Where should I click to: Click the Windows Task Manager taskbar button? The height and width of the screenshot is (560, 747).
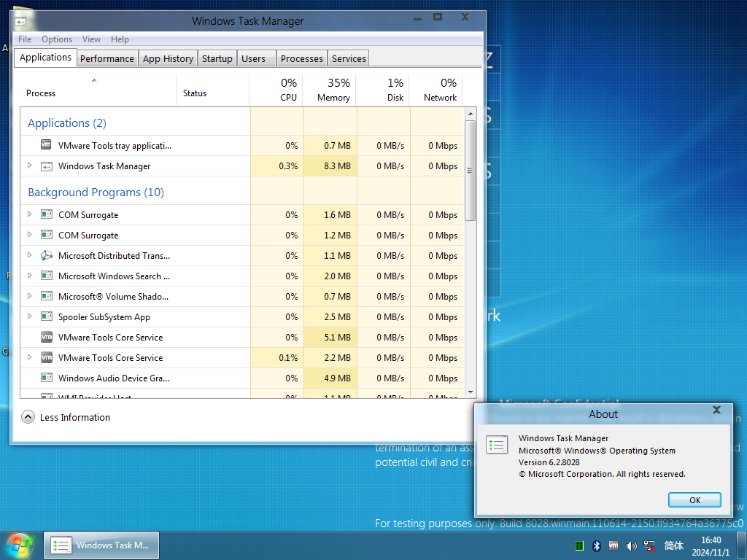101,545
